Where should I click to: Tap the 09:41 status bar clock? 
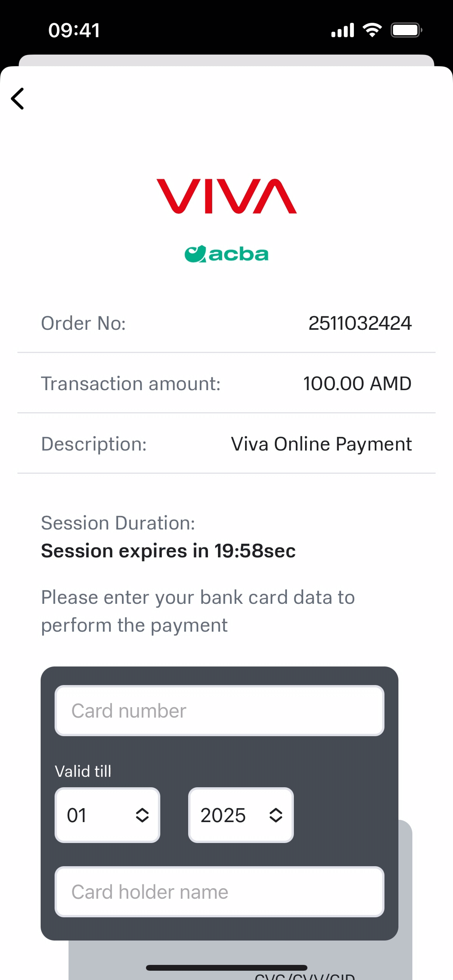(74, 30)
